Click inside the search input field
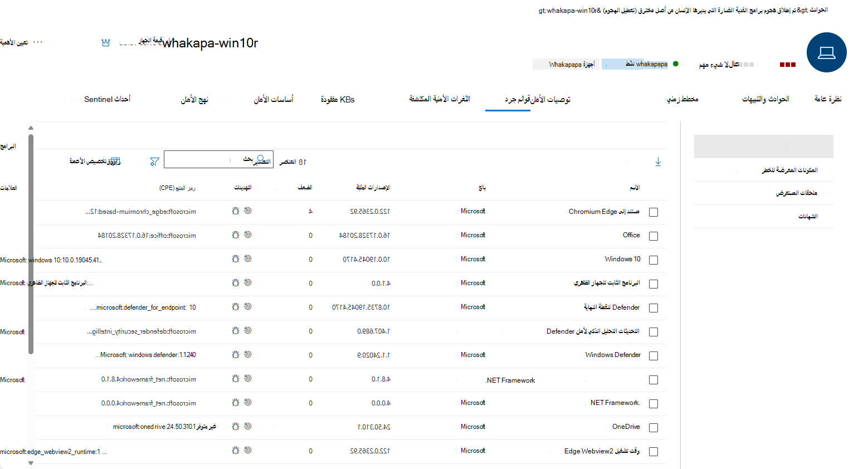The width and height of the screenshot is (868, 469). [218, 159]
